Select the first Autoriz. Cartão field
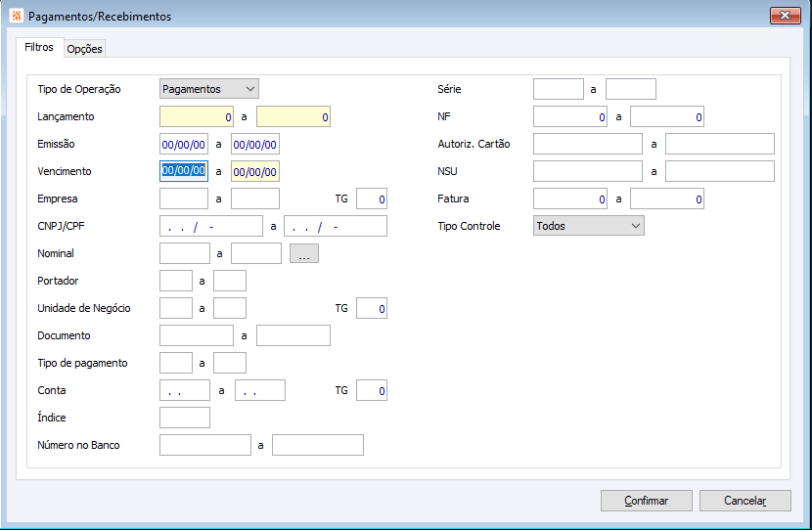Image resolution: width=812 pixels, height=530 pixels. pyautogui.click(x=588, y=144)
